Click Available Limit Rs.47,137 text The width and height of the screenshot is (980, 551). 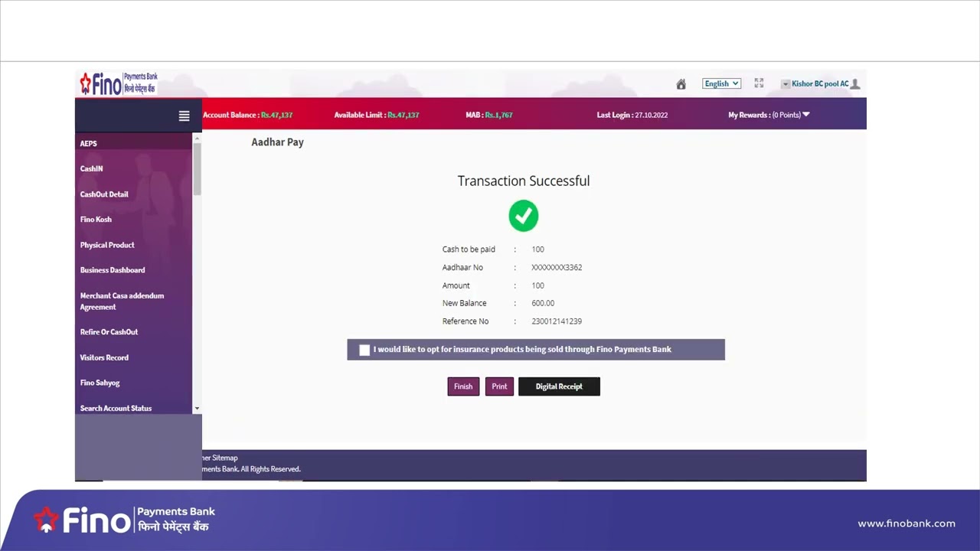tap(377, 115)
